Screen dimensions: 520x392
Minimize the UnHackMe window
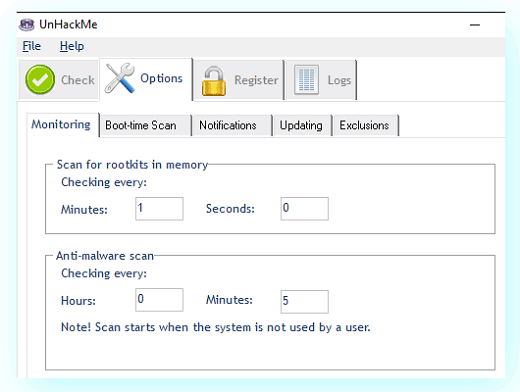point(475,25)
